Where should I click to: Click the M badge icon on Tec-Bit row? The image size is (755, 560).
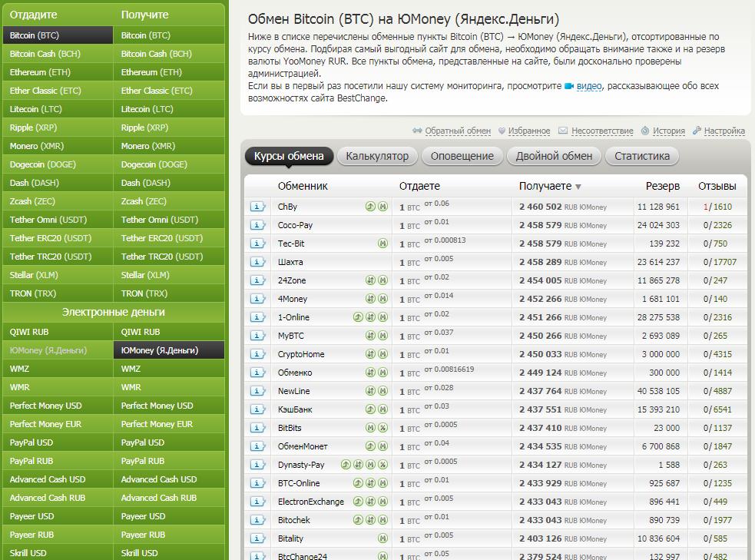coord(382,244)
